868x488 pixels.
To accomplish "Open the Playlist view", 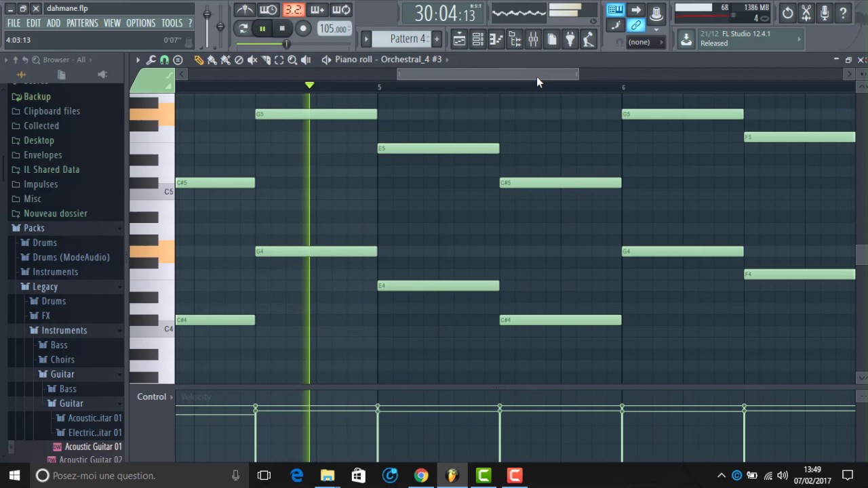I will click(459, 39).
